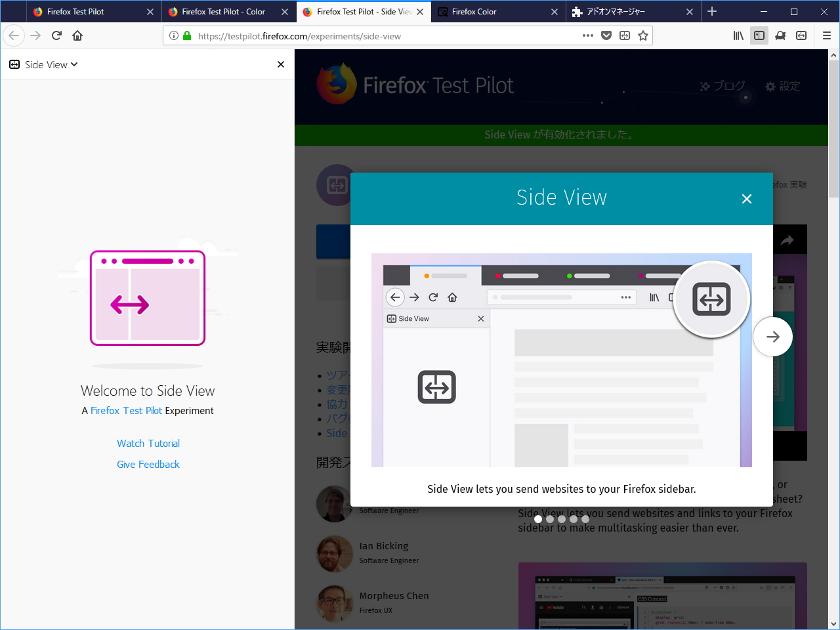This screenshot has height=630, width=840.
Task: Switch to the first Firefox Test Pilot tab
Action: pyautogui.click(x=94, y=12)
